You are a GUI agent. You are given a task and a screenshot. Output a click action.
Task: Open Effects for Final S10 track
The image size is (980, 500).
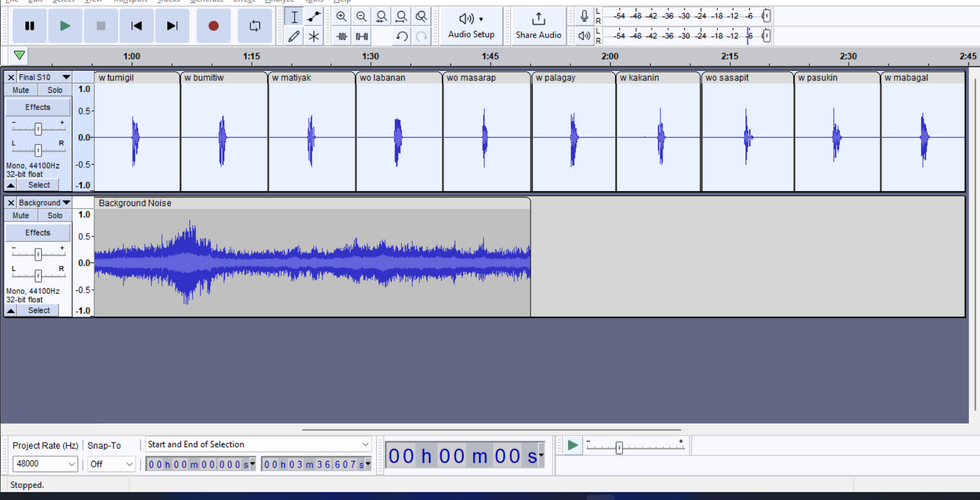[38, 107]
